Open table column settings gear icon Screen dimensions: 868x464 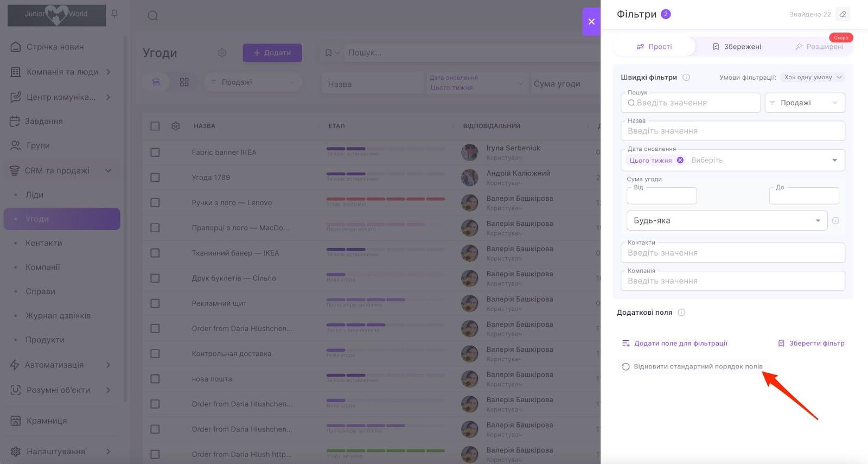pos(175,126)
